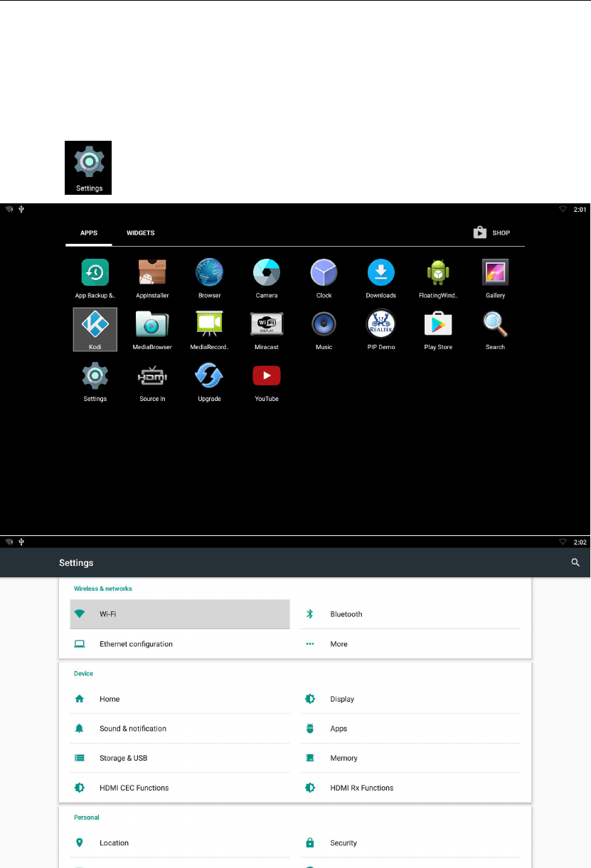Image resolution: width=591 pixels, height=868 pixels.
Task: Launch the Camera app
Action: [267, 278]
